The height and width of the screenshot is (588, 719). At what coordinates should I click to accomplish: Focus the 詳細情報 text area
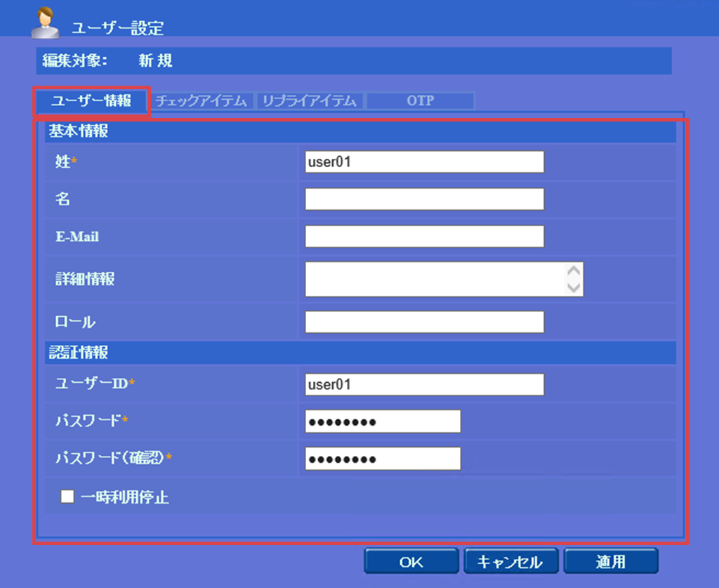point(435,279)
